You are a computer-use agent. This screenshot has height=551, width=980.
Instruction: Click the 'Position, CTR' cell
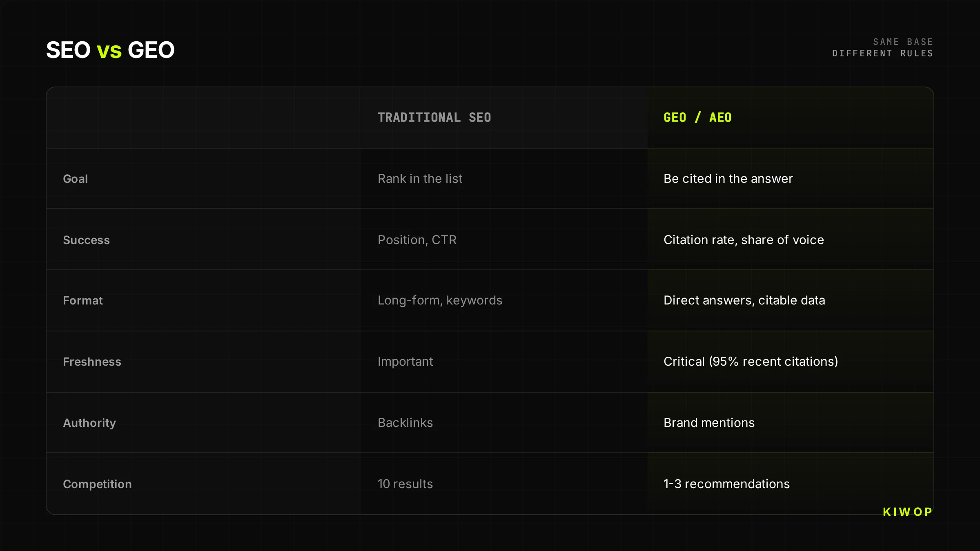(x=417, y=240)
